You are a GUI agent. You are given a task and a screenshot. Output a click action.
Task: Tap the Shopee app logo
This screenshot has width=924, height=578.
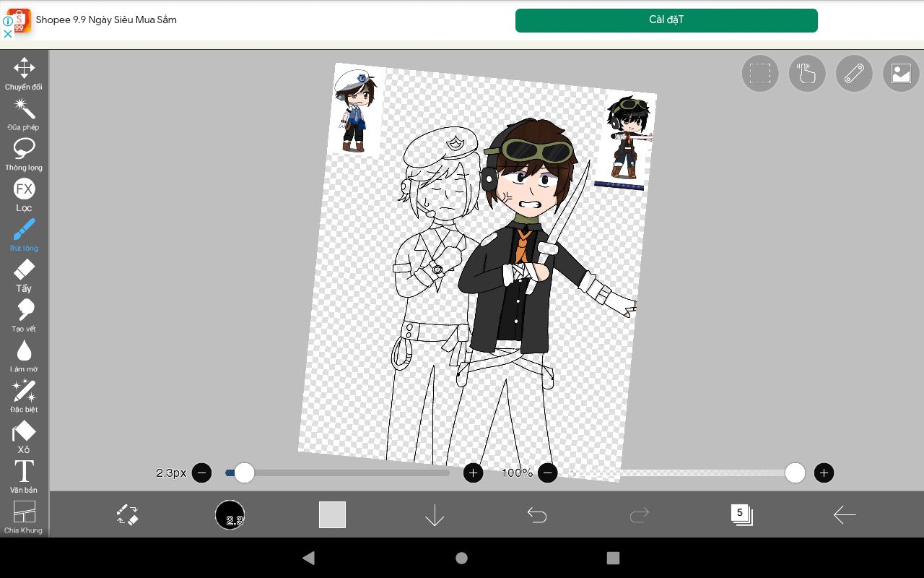click(x=19, y=20)
